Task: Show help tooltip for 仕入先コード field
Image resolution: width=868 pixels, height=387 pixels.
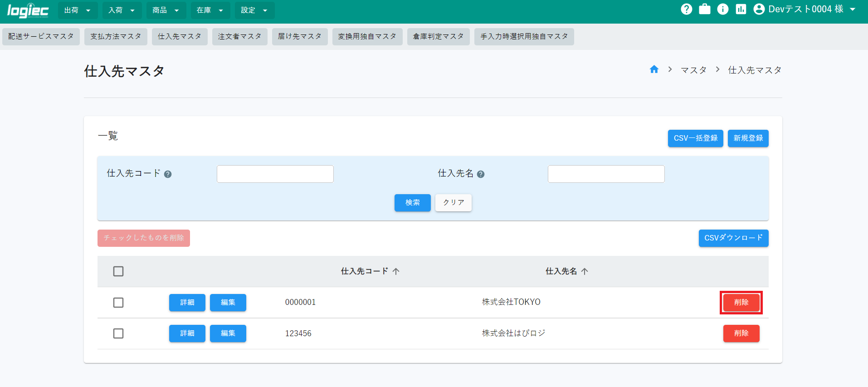Action: [168, 174]
